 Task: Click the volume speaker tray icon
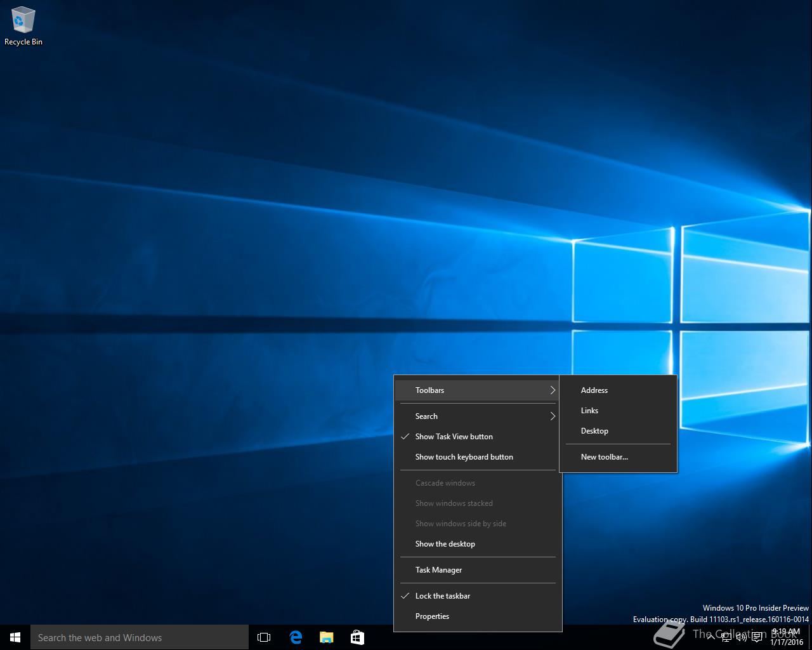click(741, 637)
